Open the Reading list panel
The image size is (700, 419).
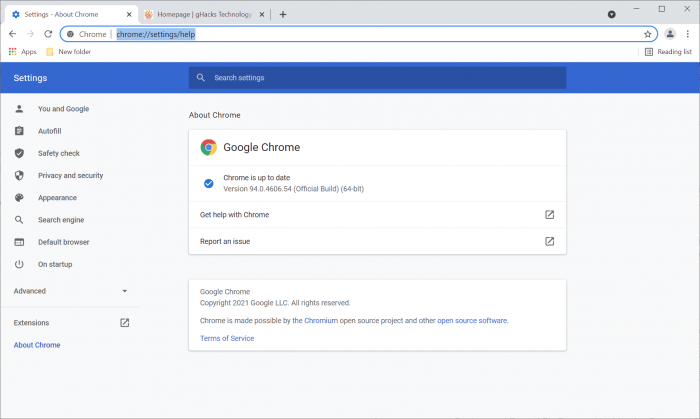click(x=668, y=51)
